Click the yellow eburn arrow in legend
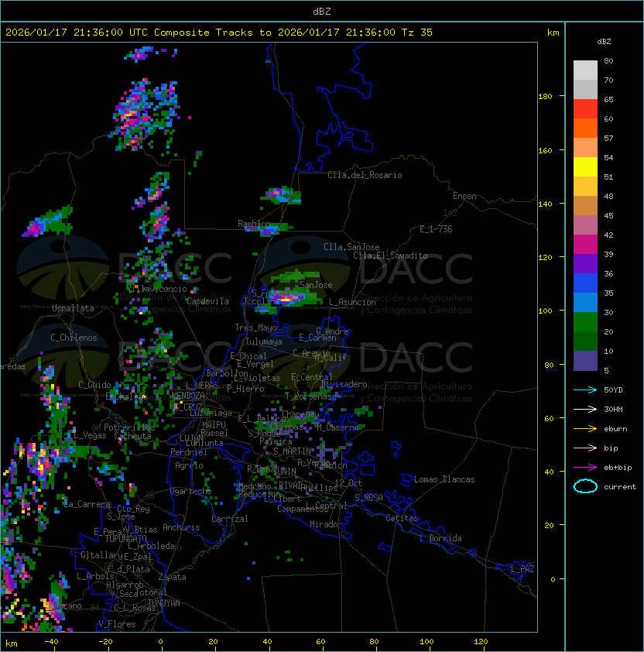 click(585, 429)
